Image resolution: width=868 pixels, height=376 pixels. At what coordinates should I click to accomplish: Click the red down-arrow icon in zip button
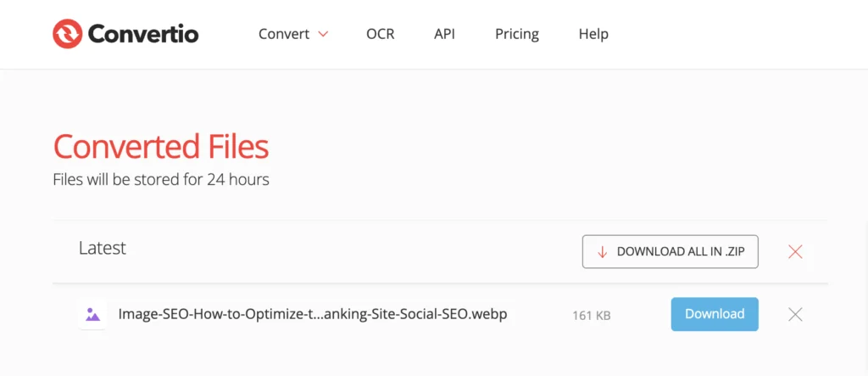tap(603, 252)
